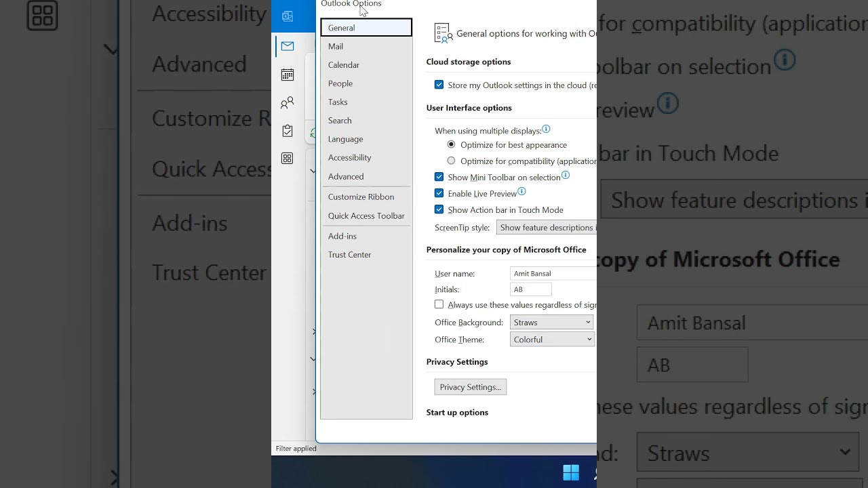Click the Outlook logo icon in sidebar
The width and height of the screenshot is (868, 488).
(288, 16)
